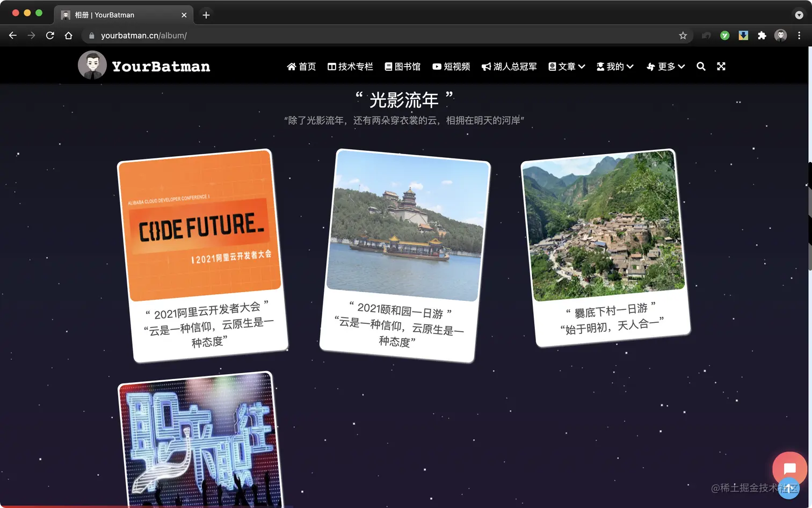Click the 始于明初，天人合一 description
Viewport: 812px width, 508px height.
click(612, 325)
